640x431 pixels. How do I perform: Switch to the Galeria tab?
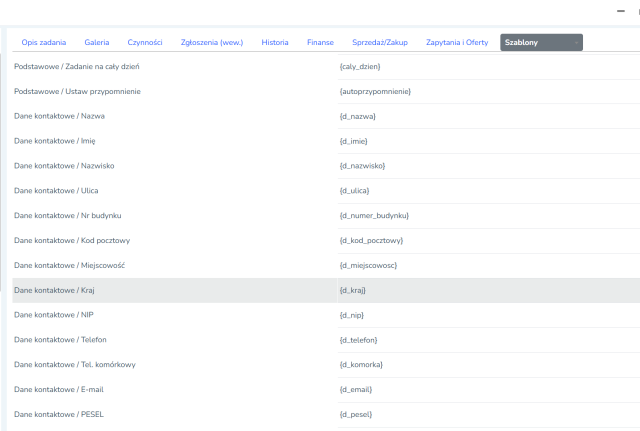tap(97, 42)
